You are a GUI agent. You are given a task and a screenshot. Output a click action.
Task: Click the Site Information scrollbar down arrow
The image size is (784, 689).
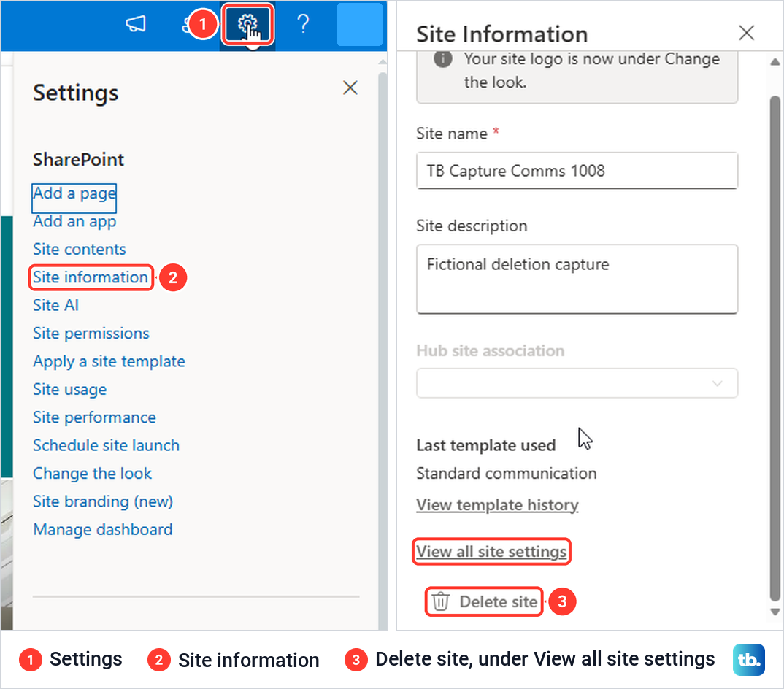(x=775, y=612)
